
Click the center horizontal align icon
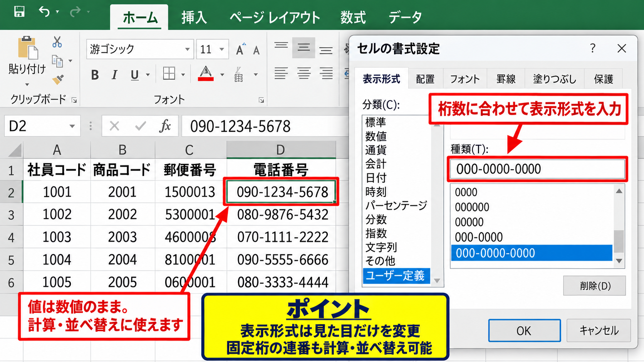pos(304,73)
